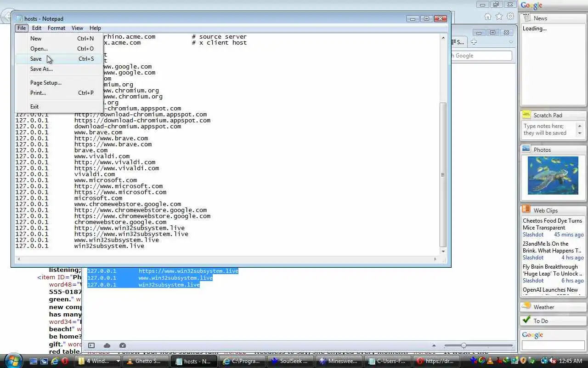This screenshot has width=588, height=368.
Task: Click the camera icon in bottom toolbar
Action: pyautogui.click(x=123, y=345)
